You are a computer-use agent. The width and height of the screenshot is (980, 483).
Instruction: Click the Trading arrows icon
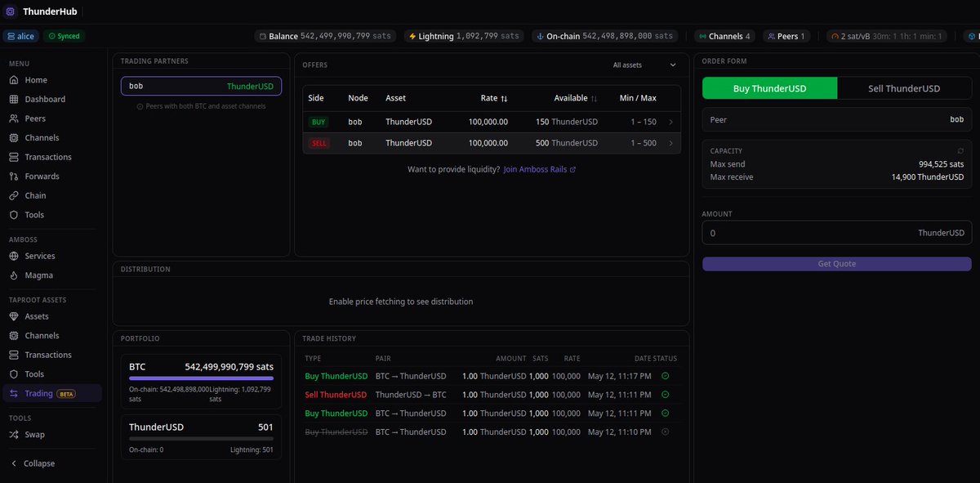pos(14,393)
